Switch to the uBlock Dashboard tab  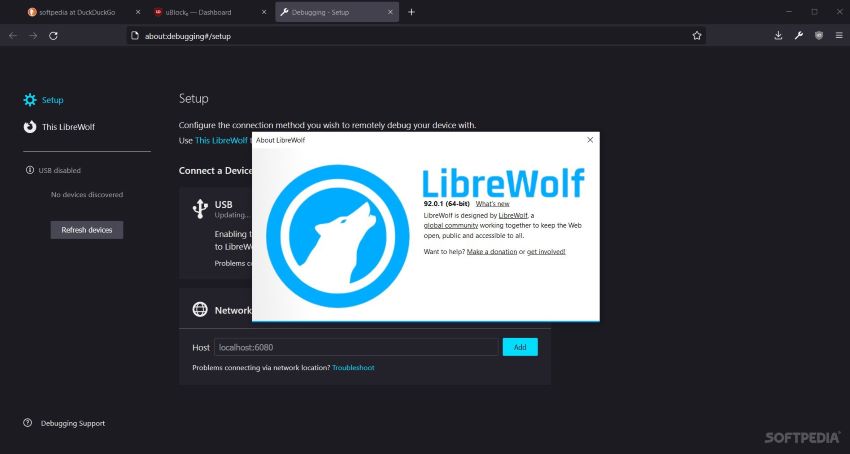click(x=198, y=12)
